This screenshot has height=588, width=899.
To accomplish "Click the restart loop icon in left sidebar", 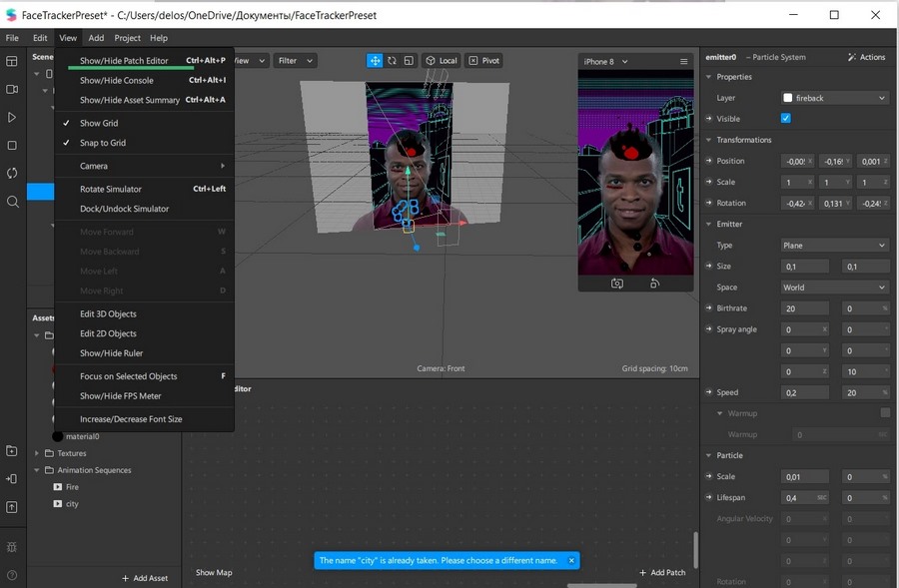I will [x=12, y=173].
